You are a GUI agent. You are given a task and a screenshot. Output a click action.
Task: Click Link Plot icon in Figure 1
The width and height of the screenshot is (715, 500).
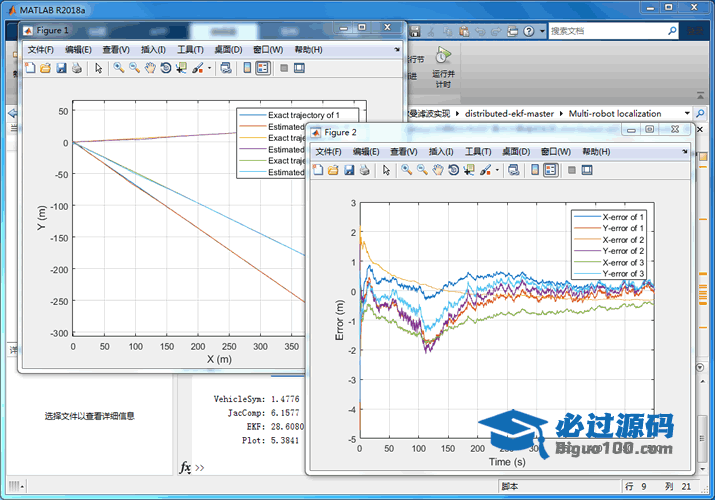pos(226,68)
